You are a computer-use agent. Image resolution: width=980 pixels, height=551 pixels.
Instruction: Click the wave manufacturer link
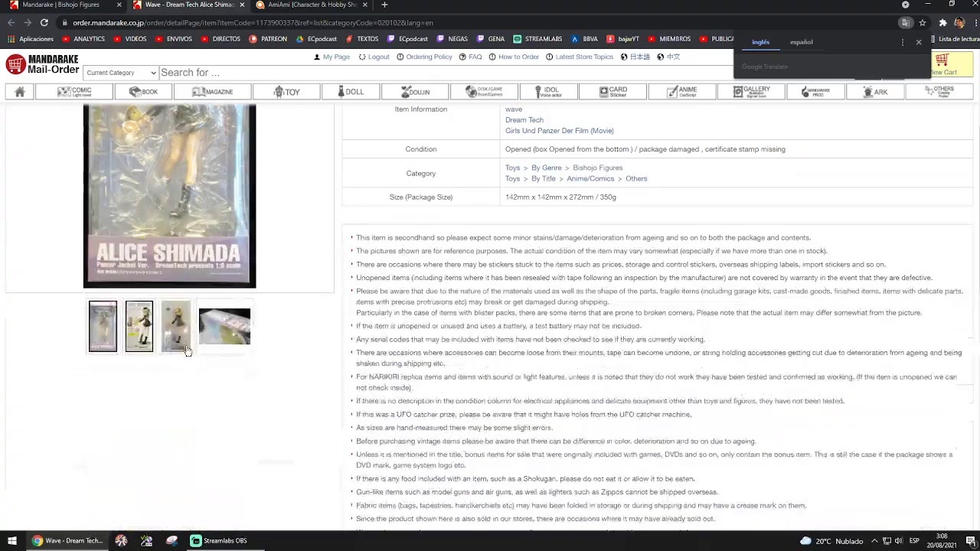513,109
